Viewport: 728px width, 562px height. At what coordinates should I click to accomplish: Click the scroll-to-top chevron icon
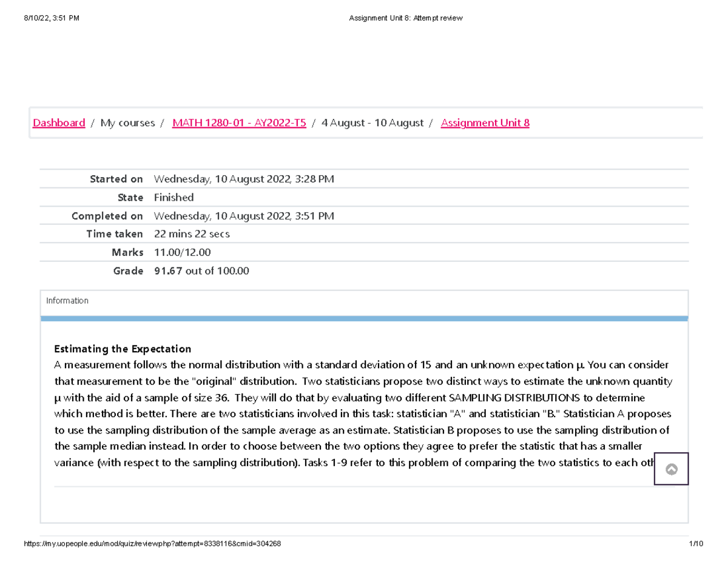click(x=671, y=469)
